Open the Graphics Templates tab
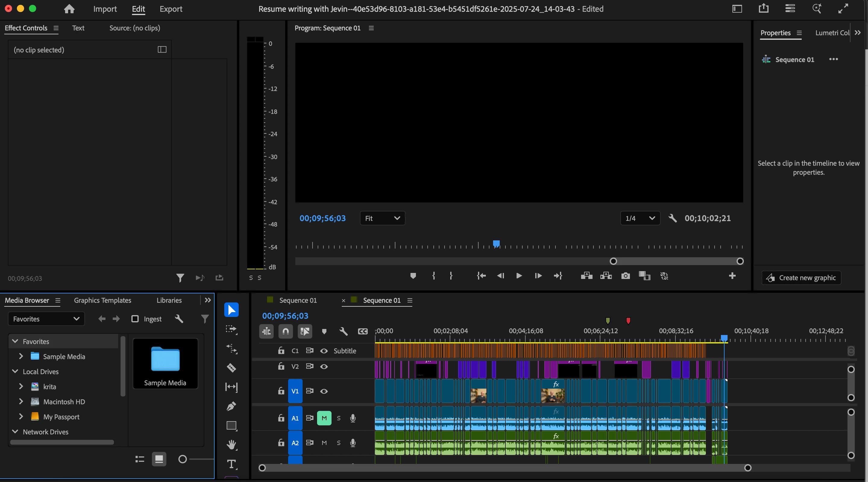 [x=102, y=300]
